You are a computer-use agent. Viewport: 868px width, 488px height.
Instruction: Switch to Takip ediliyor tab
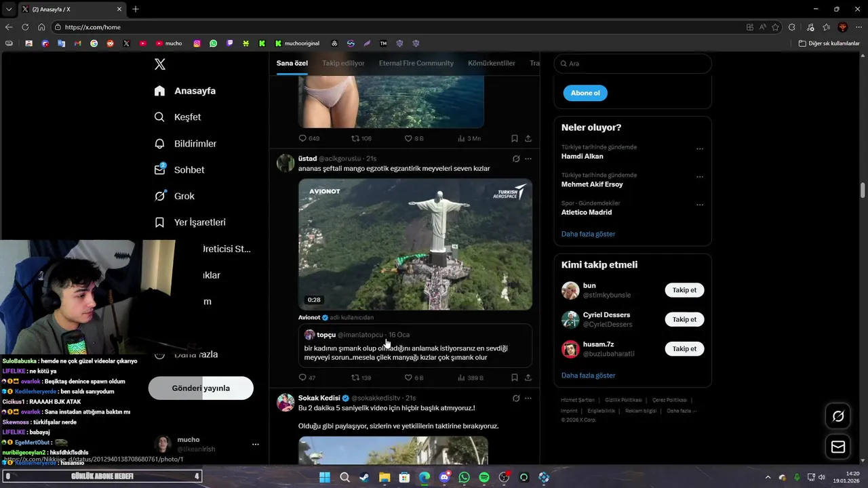point(343,63)
